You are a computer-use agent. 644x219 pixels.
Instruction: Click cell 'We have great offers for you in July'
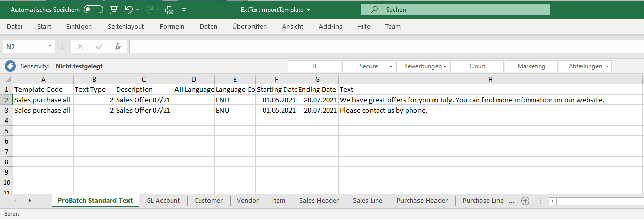491,100
